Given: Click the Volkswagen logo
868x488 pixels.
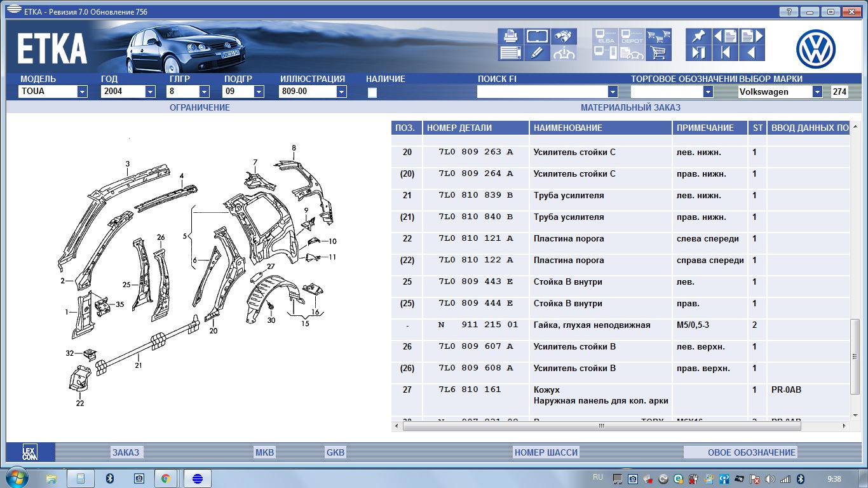Looking at the screenshot, I should tap(816, 49).
